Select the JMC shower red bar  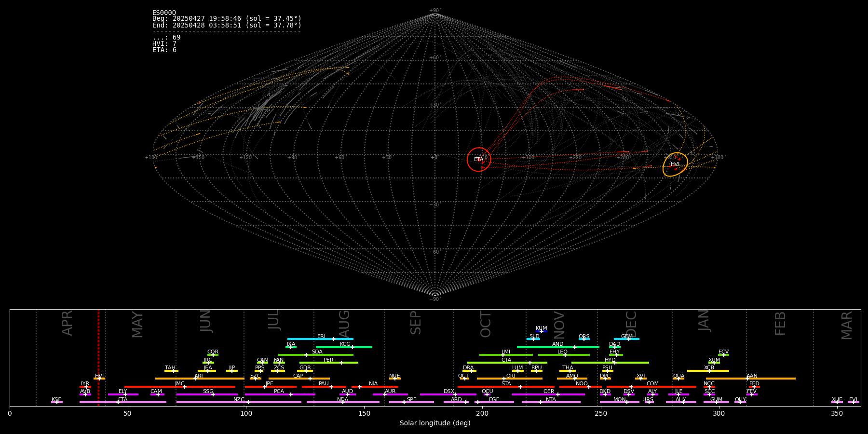click(180, 387)
